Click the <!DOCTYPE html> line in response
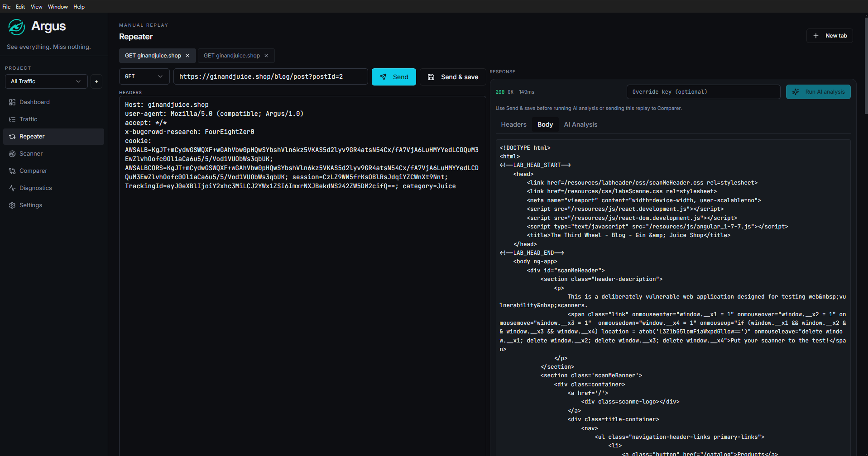Viewport: 868px width, 456px height. pyautogui.click(x=525, y=148)
